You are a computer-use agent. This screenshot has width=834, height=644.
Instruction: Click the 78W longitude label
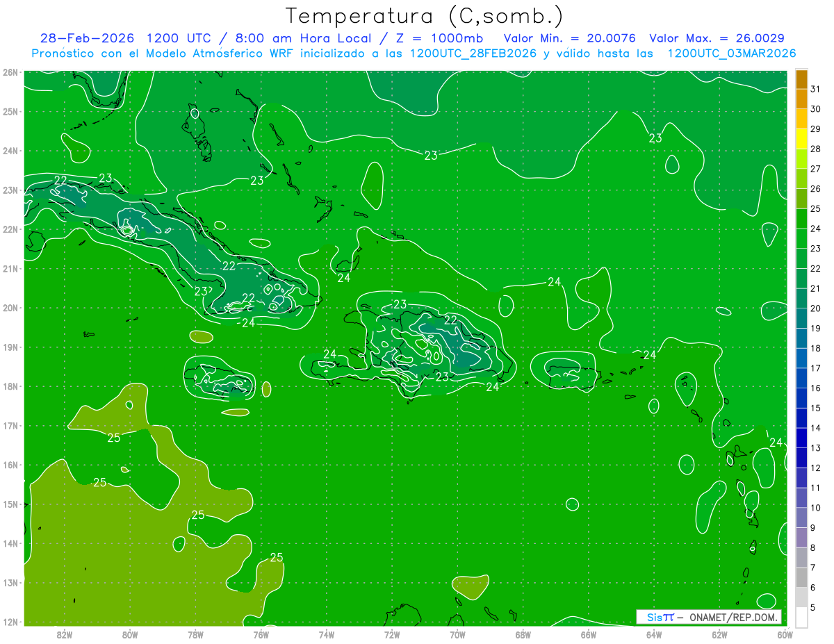[x=195, y=634]
